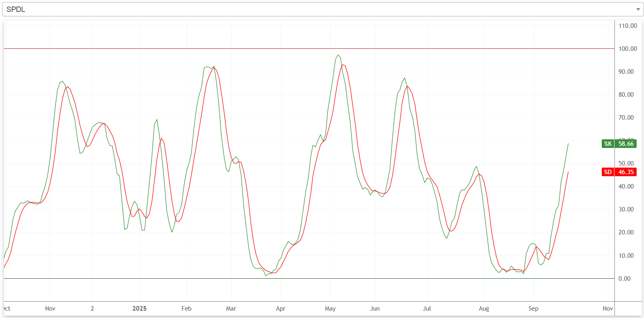The image size is (644, 318).
Task: Select the Feb marker on time axis
Action: pos(186,309)
